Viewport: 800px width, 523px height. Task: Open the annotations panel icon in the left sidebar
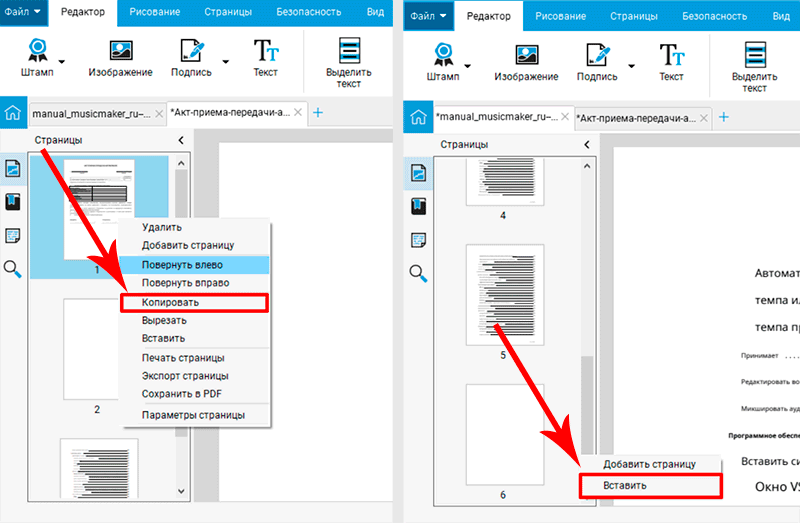click(13, 236)
